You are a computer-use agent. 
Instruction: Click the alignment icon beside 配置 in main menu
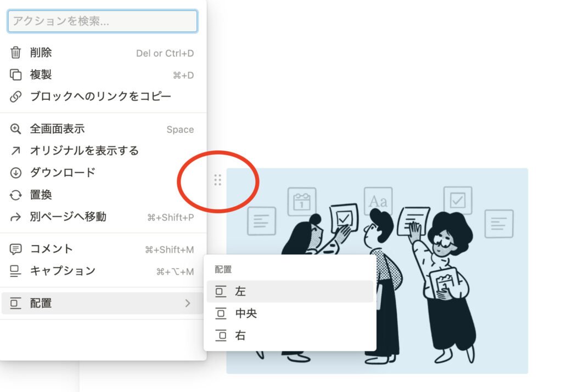[15, 303]
